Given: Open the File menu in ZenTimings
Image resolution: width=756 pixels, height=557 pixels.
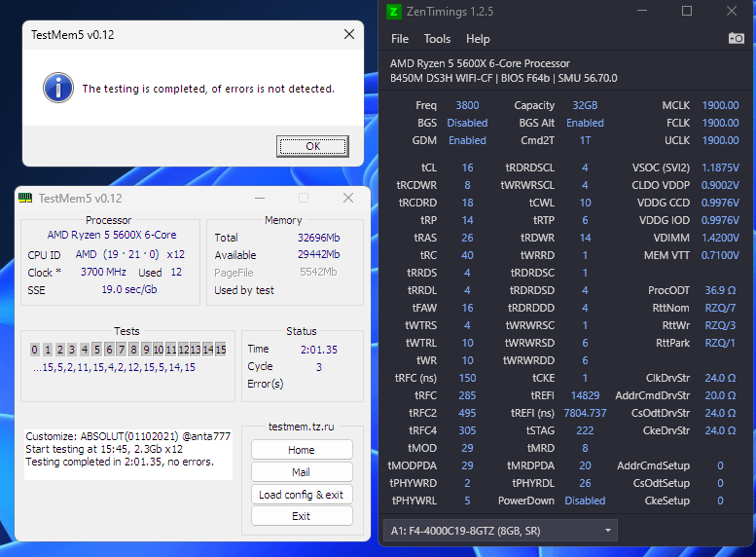Looking at the screenshot, I should click(400, 39).
